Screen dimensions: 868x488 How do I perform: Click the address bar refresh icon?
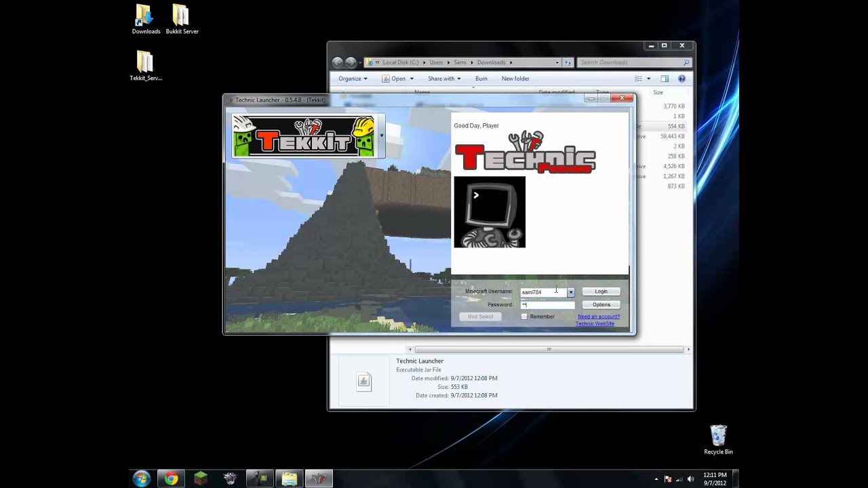[568, 62]
